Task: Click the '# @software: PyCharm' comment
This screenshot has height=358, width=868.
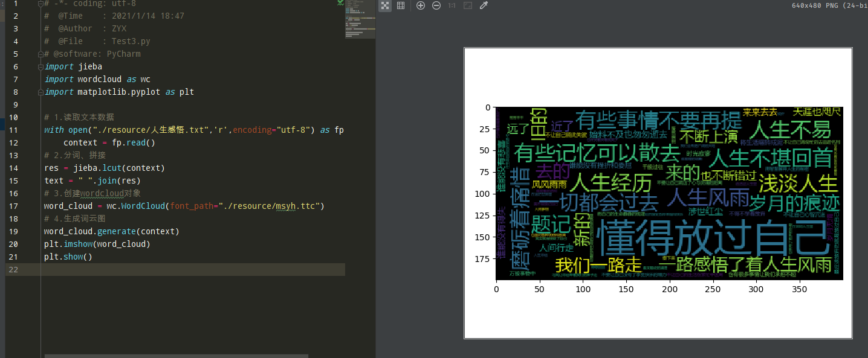Action: [x=92, y=54]
